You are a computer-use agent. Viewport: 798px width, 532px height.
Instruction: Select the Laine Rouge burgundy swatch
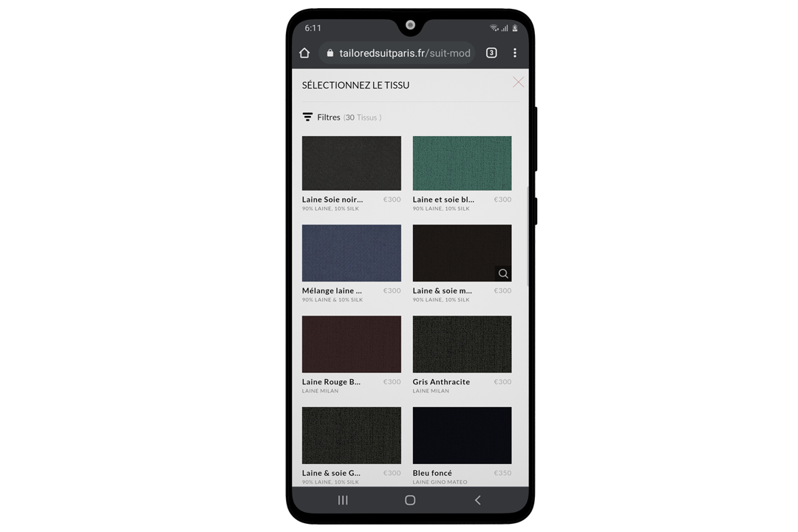pos(352,344)
